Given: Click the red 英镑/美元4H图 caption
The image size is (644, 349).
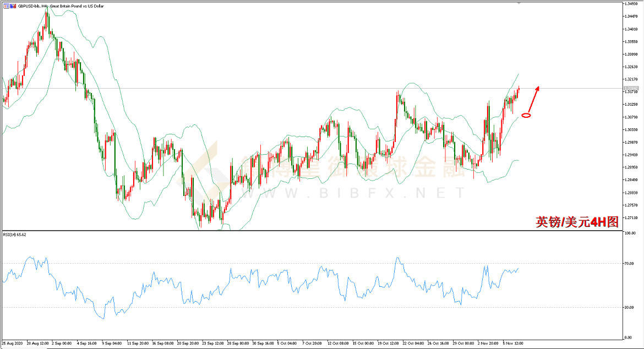Looking at the screenshot, I should pyautogui.click(x=577, y=221).
